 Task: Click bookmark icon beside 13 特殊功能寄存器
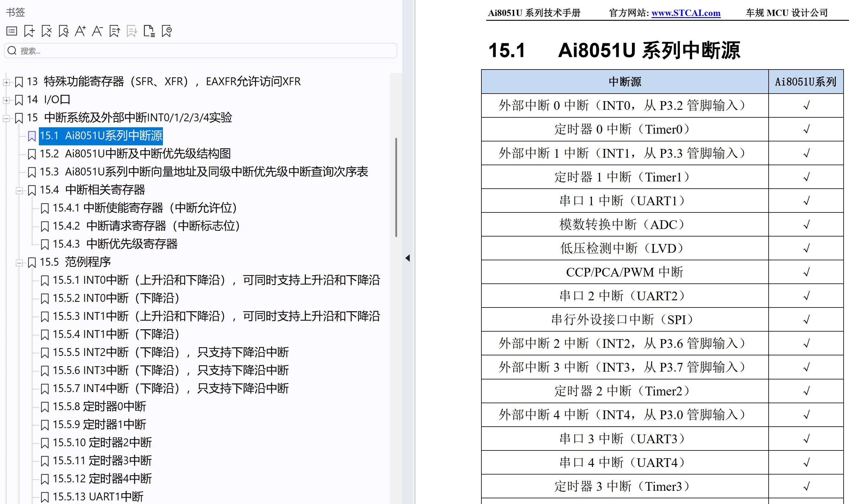(19, 82)
